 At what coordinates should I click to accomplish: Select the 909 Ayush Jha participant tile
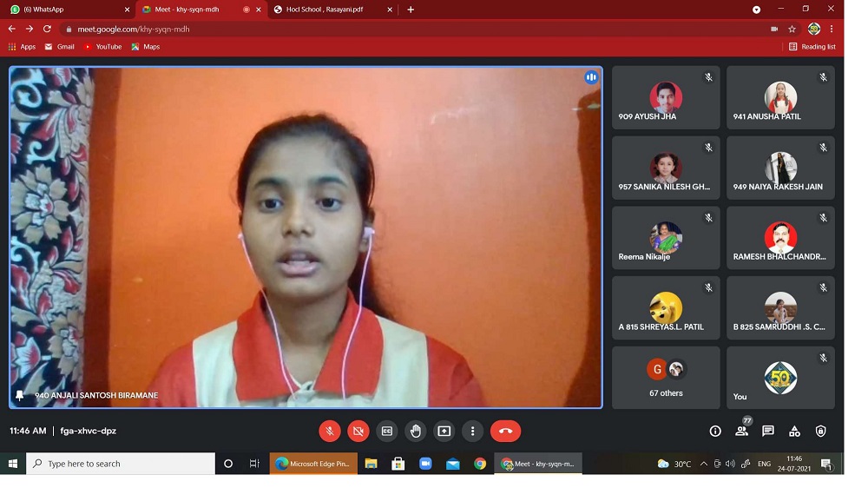[x=666, y=98]
